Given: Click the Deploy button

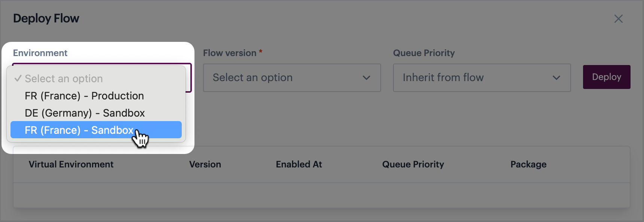Looking at the screenshot, I should point(607,77).
